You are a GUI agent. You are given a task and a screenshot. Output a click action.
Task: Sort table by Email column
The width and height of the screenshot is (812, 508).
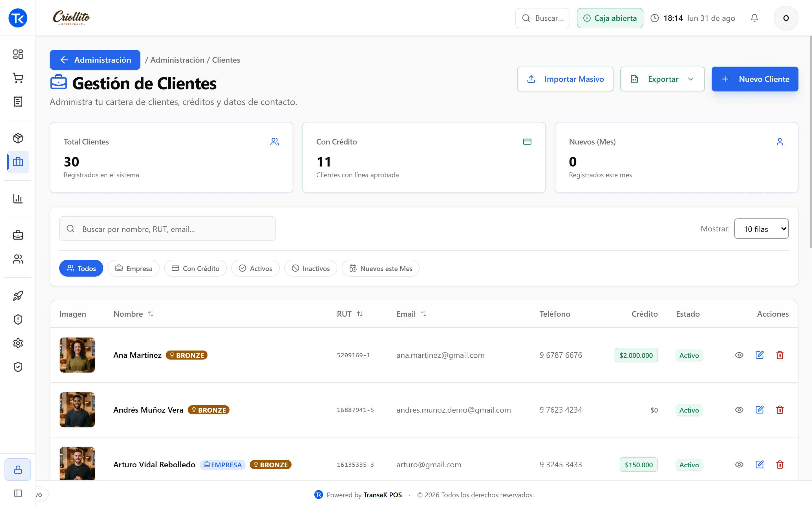point(411,314)
